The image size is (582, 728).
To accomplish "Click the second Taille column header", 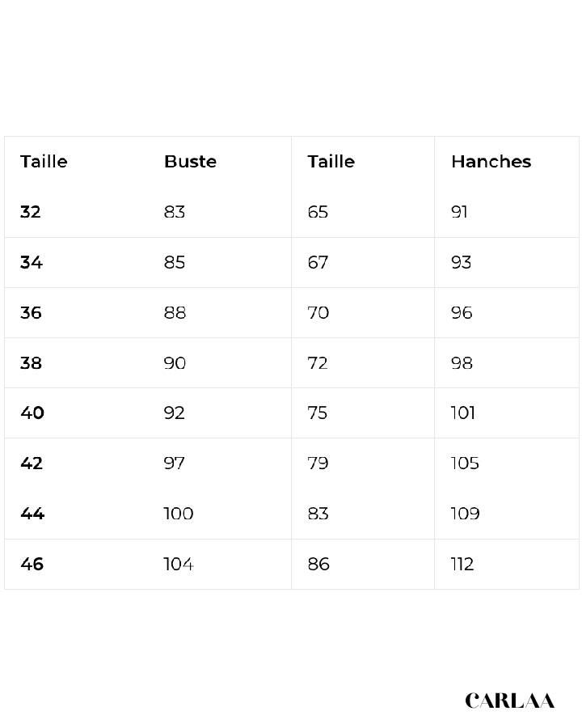I will (331, 162).
